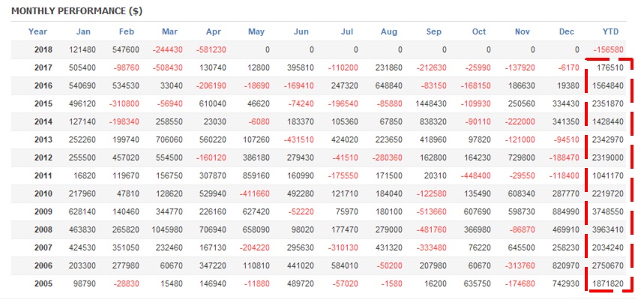Click the 2008 year row label

pyautogui.click(x=43, y=229)
